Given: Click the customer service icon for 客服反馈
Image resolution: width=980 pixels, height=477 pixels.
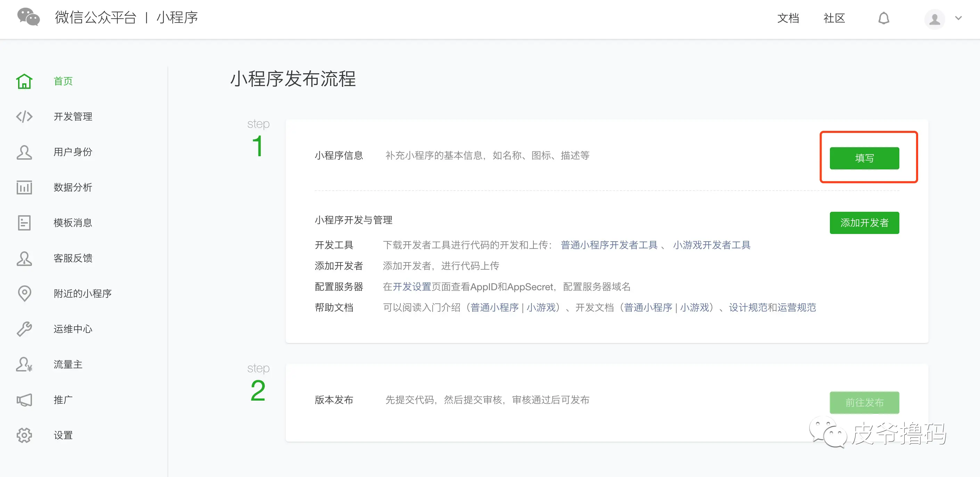Looking at the screenshot, I should click(24, 258).
